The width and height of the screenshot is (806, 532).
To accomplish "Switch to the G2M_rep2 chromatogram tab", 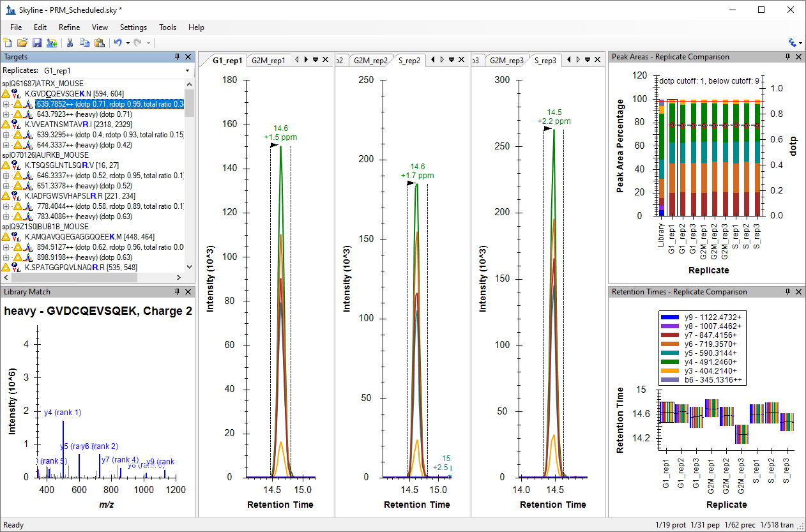I will pos(370,60).
